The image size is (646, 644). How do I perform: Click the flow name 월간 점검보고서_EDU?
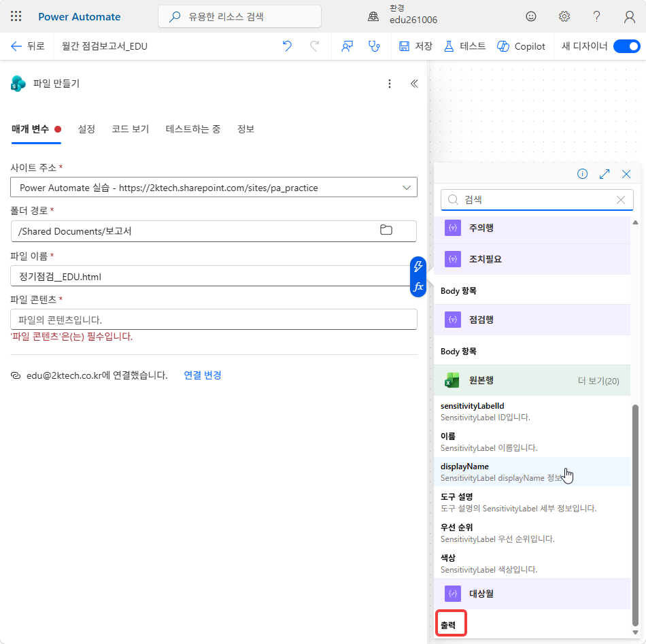[105, 46]
